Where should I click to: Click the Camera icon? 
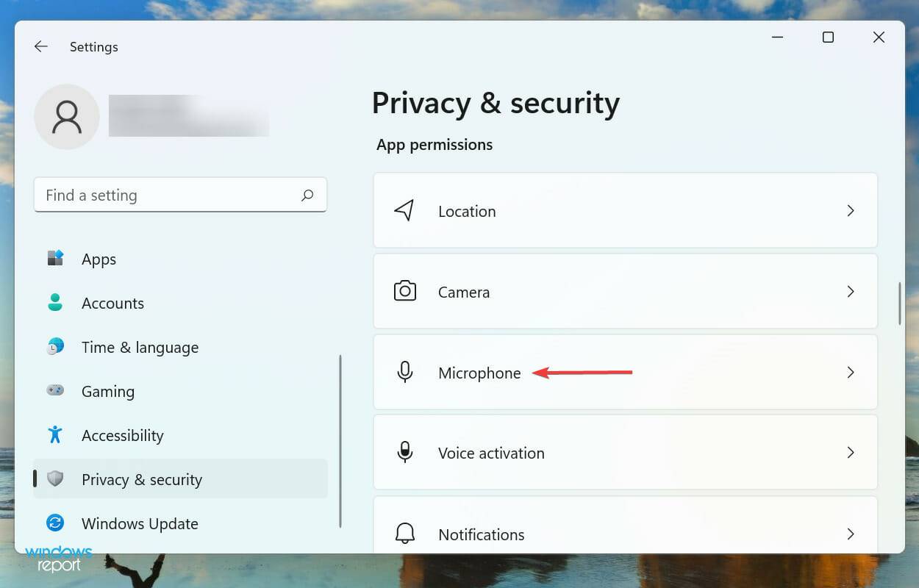[x=404, y=292]
